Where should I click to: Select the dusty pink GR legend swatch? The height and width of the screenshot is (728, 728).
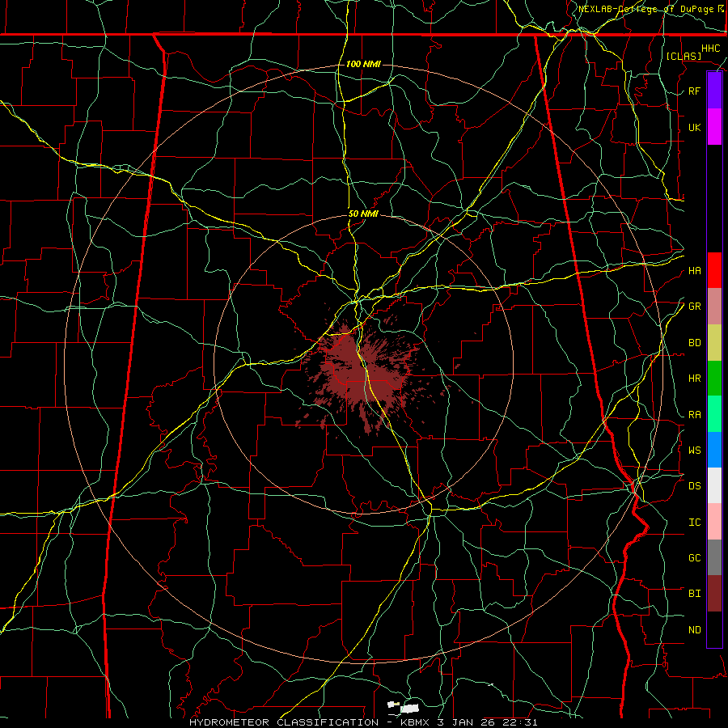click(x=714, y=307)
